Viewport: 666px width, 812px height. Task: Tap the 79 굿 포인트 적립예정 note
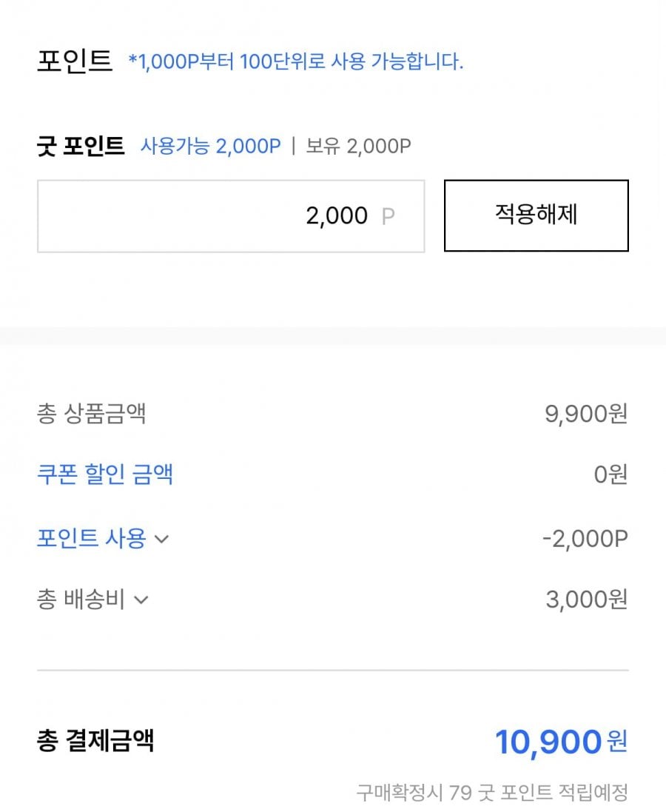(x=492, y=793)
